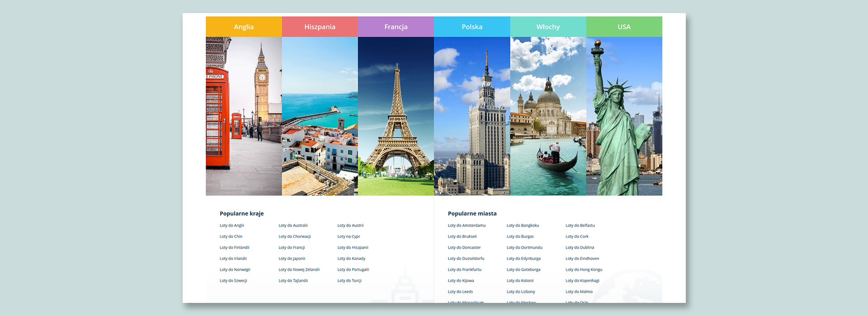The image size is (868, 316).
Task: Go to Loty do Amsterdamu
Action: coord(467,225)
